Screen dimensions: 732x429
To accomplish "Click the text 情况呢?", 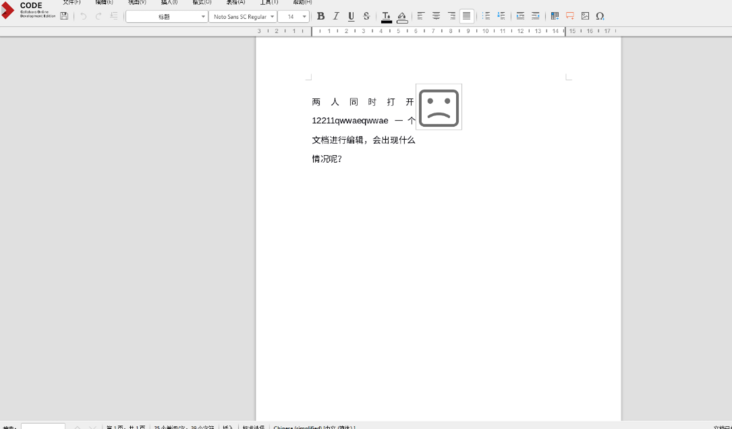I will click(327, 159).
